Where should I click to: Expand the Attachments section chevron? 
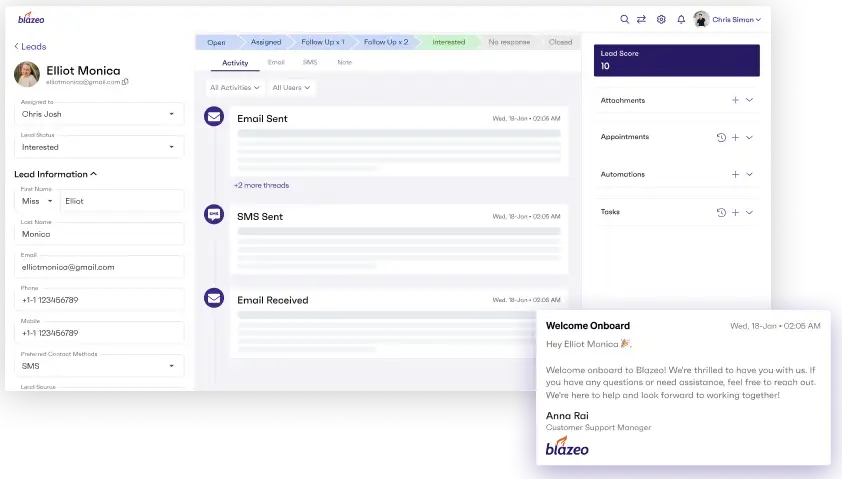pyautogui.click(x=750, y=100)
